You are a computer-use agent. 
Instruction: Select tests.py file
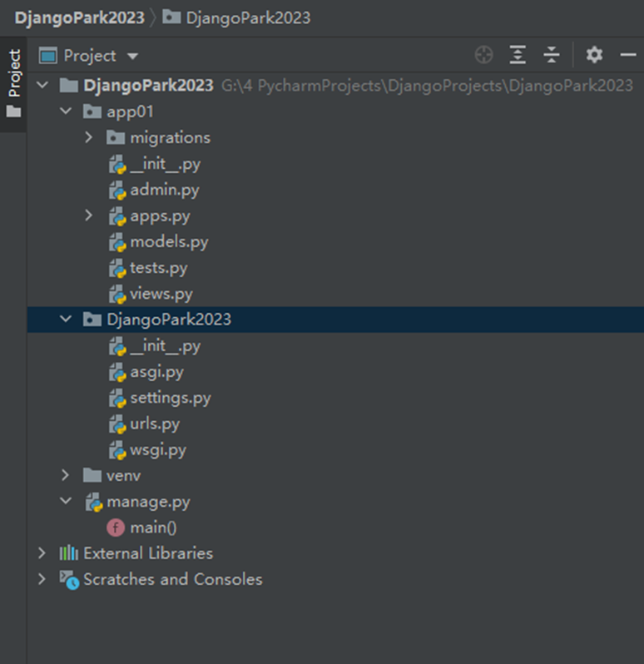click(x=158, y=268)
